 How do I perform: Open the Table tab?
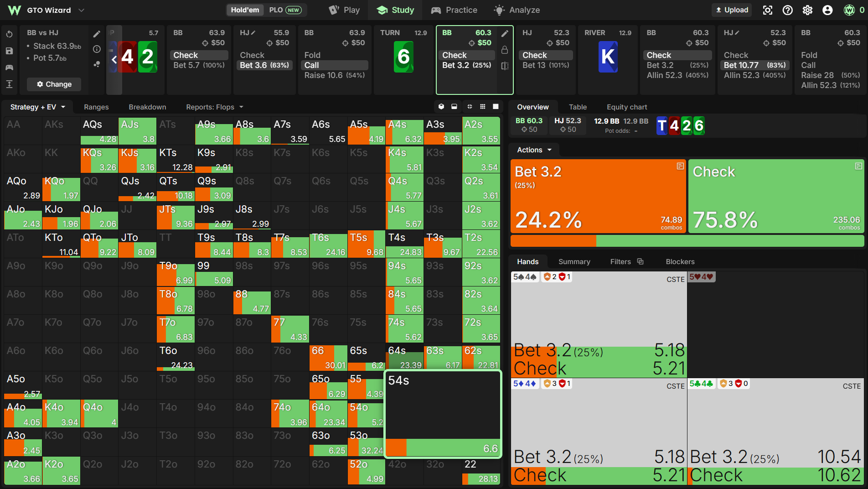(578, 107)
